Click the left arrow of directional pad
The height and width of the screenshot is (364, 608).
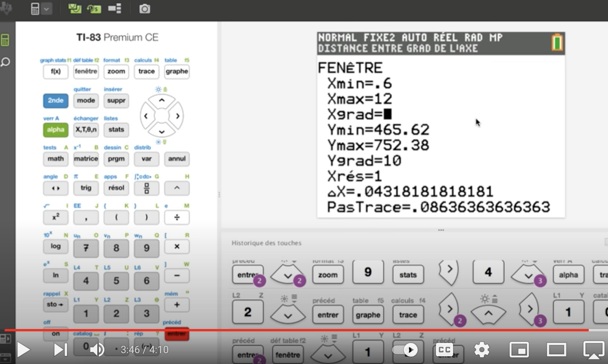pyautogui.click(x=146, y=116)
